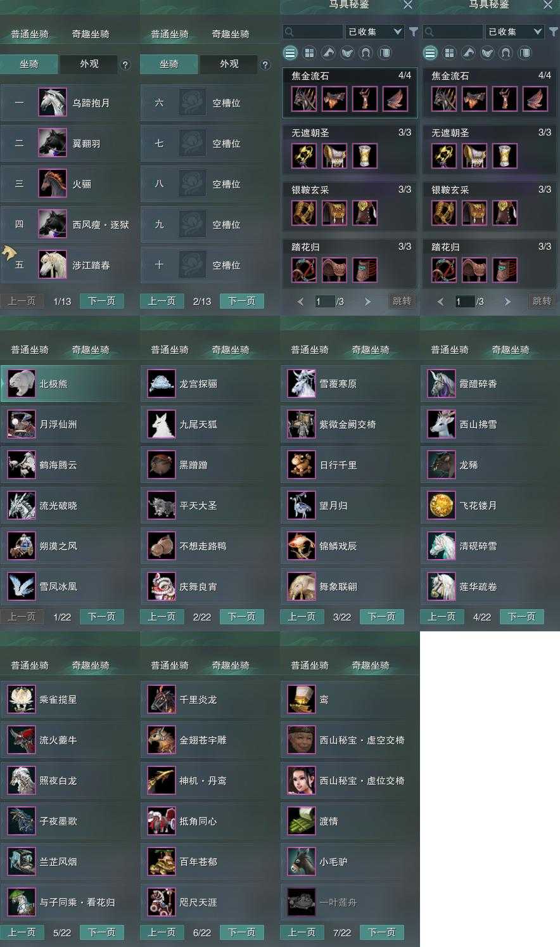
Task: Click the 日行千里 monkey mount icon
Action: pyautogui.click(x=302, y=465)
